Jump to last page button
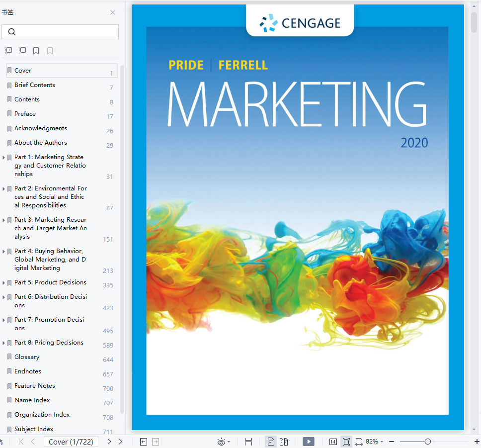This screenshot has height=448, width=481. click(121, 442)
